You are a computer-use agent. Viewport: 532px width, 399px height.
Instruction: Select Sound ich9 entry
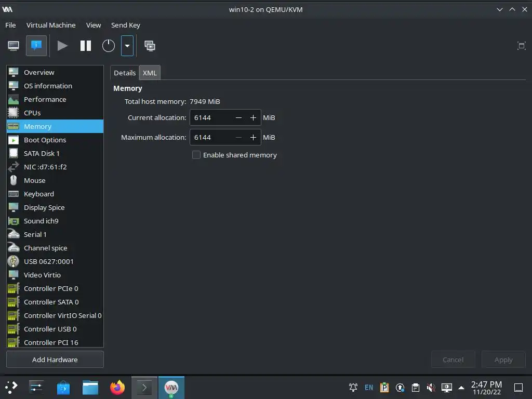coord(55,221)
